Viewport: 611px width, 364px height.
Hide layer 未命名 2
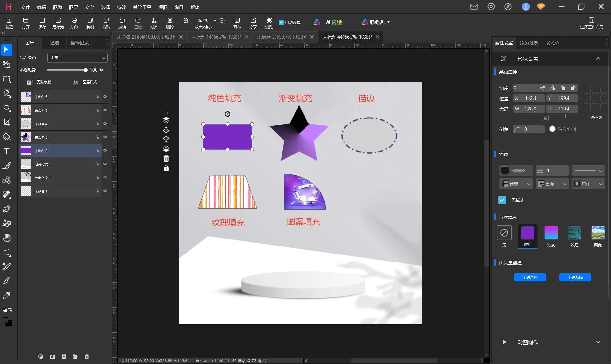coord(105,150)
